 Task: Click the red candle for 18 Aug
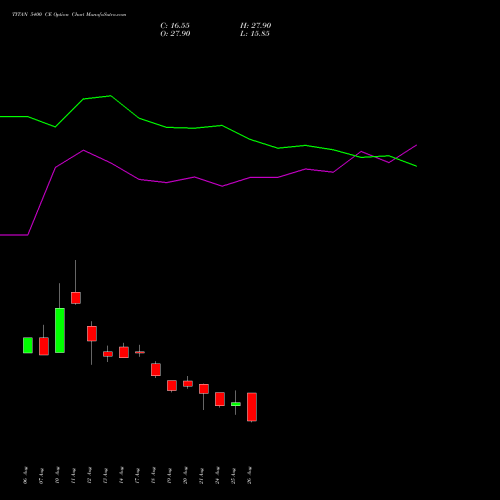pyautogui.click(x=156, y=370)
